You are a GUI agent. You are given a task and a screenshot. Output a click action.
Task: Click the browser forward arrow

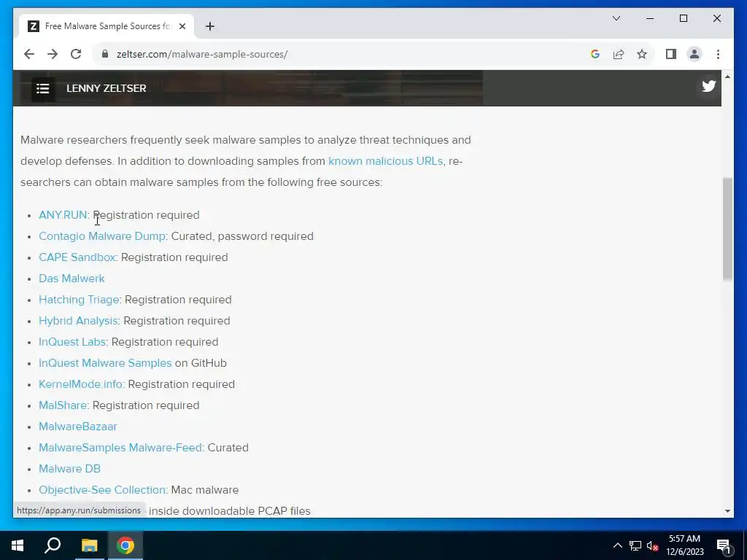tap(53, 54)
